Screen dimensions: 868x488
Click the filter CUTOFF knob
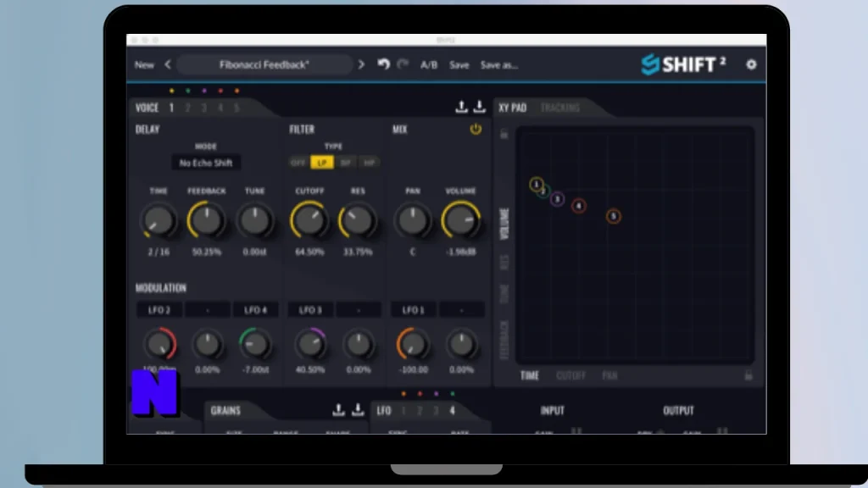(309, 221)
